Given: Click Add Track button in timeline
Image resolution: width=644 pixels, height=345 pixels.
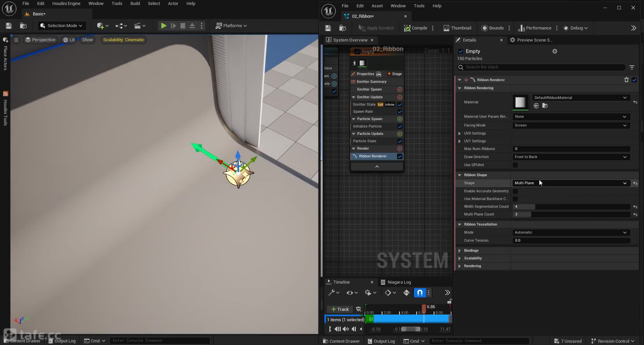Looking at the screenshot, I should (x=340, y=310).
